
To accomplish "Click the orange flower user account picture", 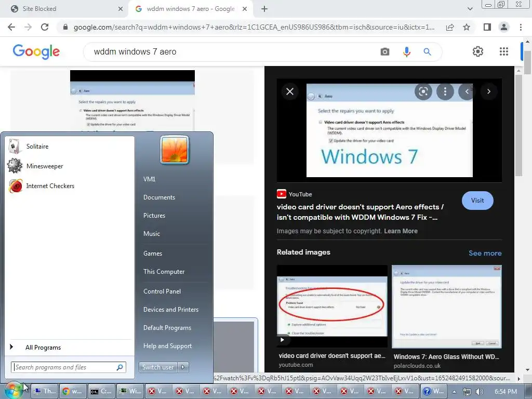I will click(175, 150).
